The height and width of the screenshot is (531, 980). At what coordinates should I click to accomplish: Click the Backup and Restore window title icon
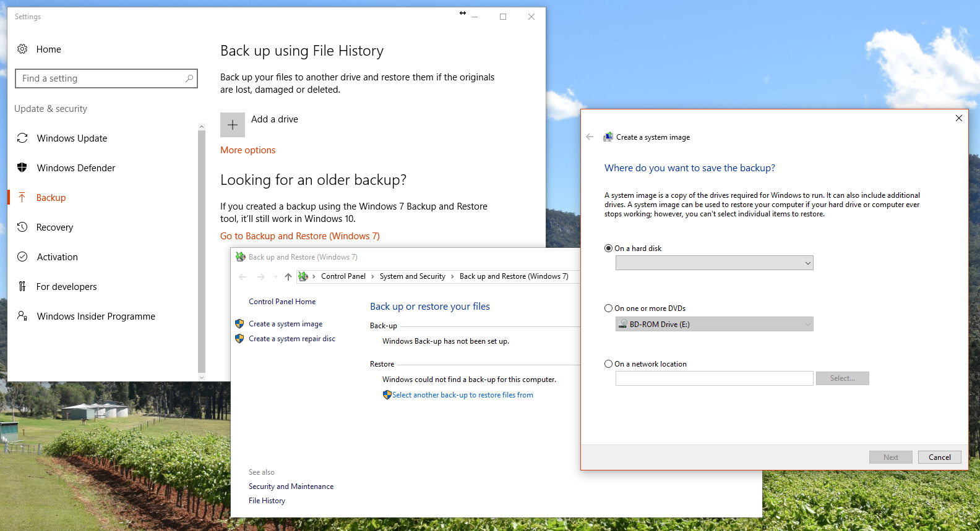point(241,257)
